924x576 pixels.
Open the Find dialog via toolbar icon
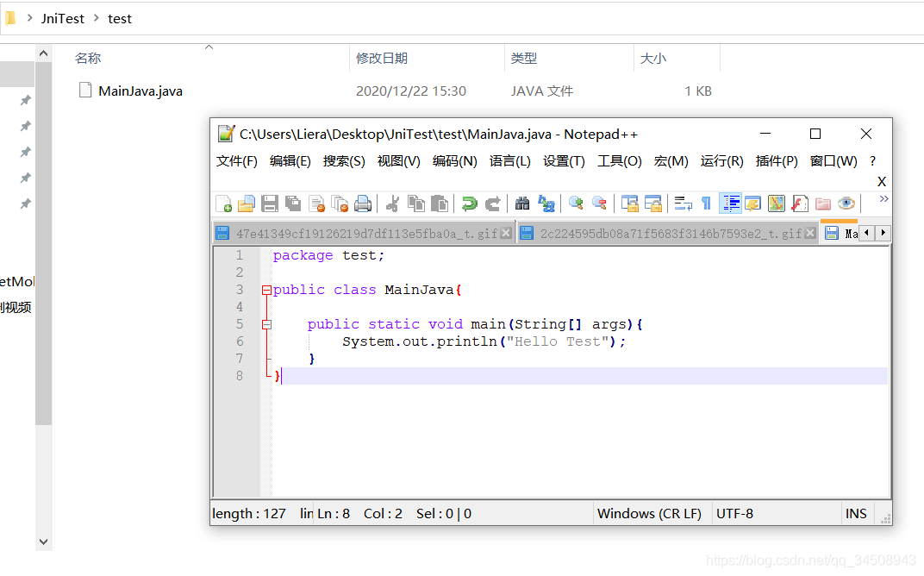(521, 203)
